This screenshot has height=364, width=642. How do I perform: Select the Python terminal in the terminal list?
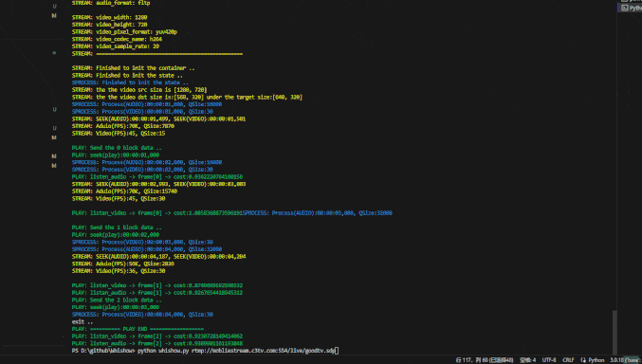point(631,8)
